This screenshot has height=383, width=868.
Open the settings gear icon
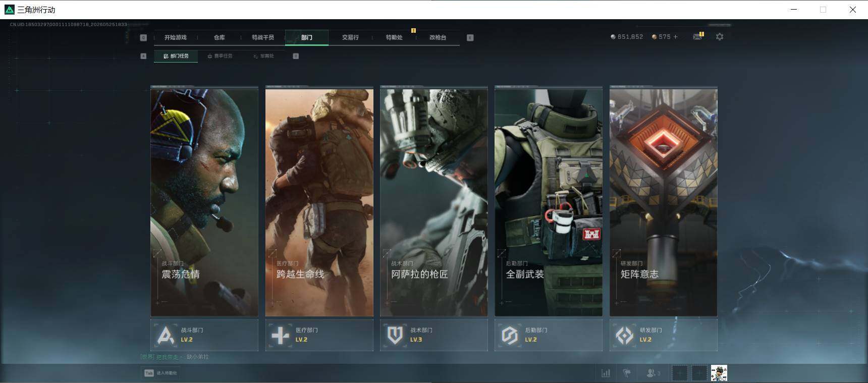point(720,36)
